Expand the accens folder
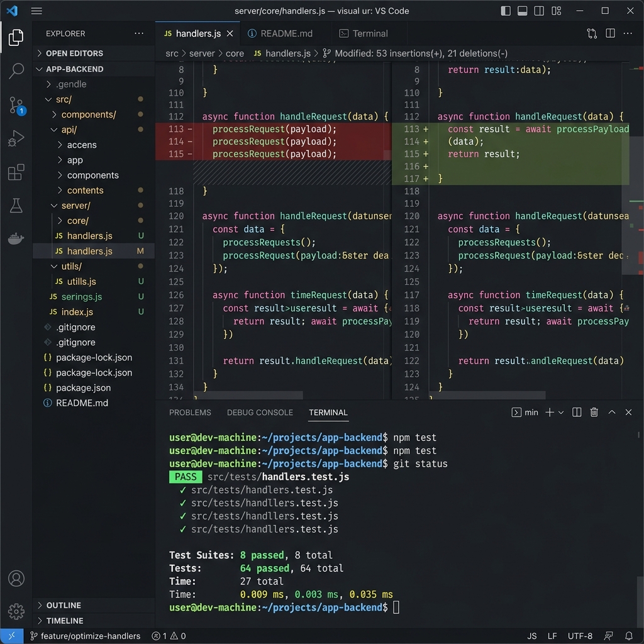 point(94,145)
